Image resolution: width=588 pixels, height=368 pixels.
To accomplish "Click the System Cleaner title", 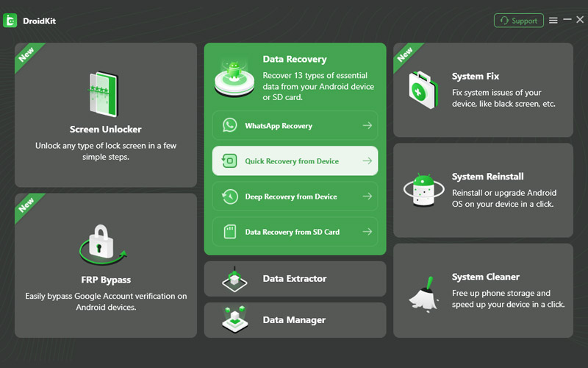I will (486, 277).
